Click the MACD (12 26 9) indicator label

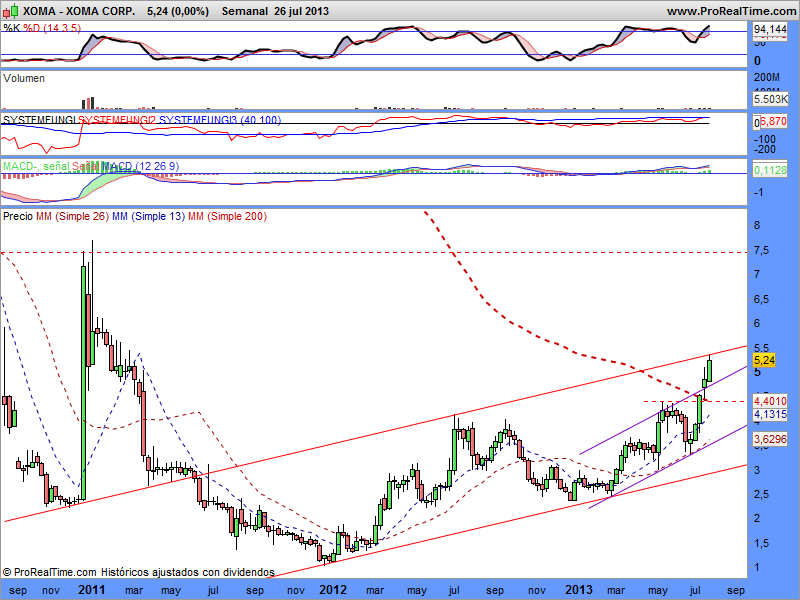click(140, 166)
